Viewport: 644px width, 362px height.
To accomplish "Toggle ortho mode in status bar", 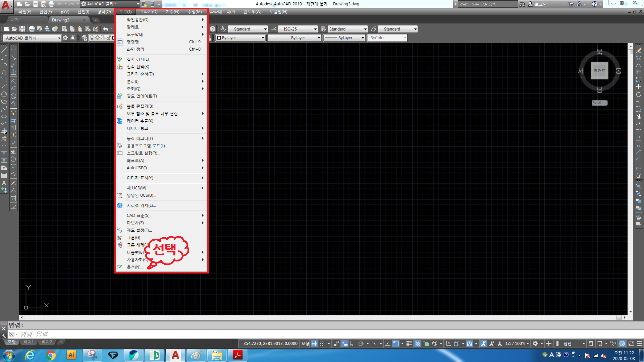I will click(353, 344).
